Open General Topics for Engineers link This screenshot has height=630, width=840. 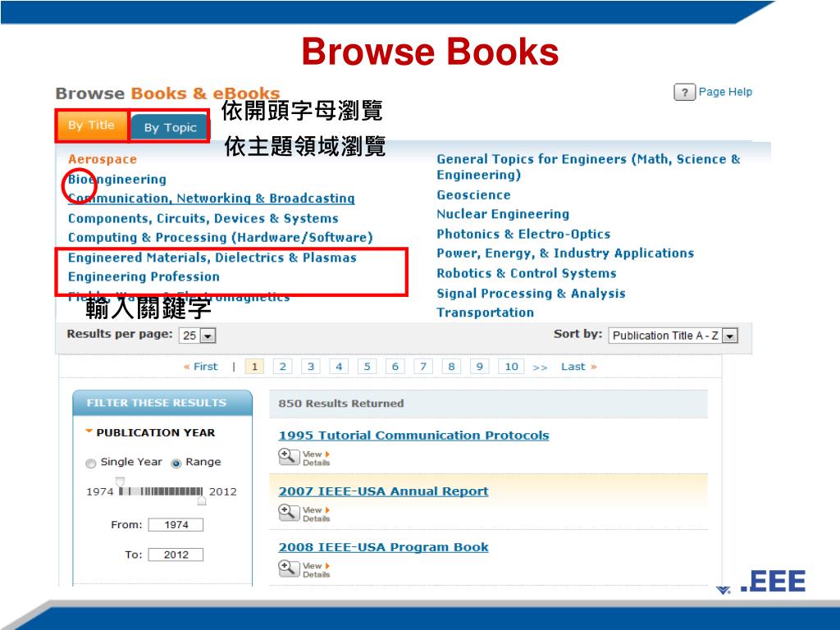pos(588,167)
